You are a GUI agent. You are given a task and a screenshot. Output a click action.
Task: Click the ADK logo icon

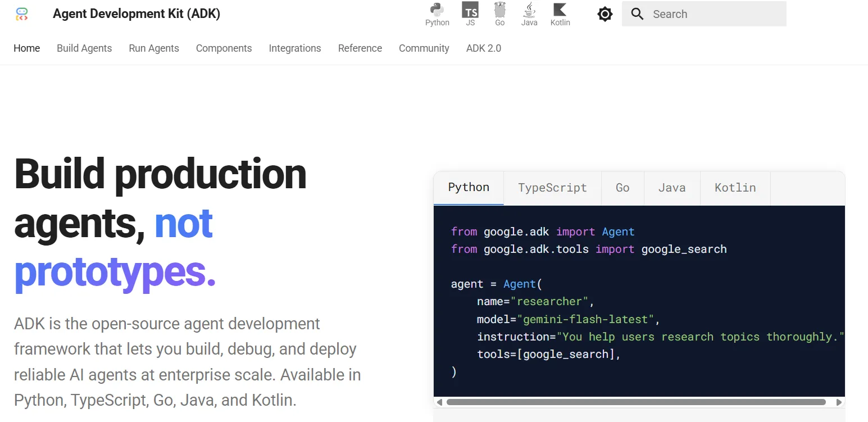(22, 14)
